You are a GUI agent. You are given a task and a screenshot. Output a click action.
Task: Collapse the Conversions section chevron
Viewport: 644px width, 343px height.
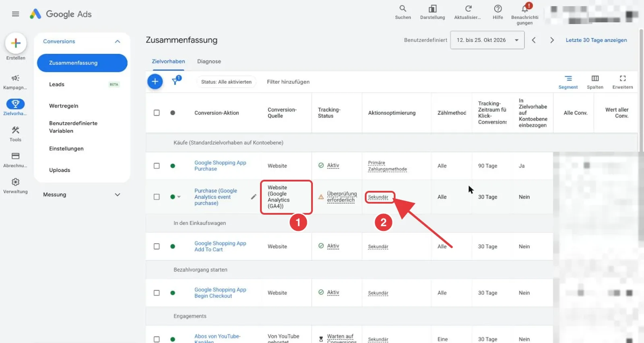118,41
